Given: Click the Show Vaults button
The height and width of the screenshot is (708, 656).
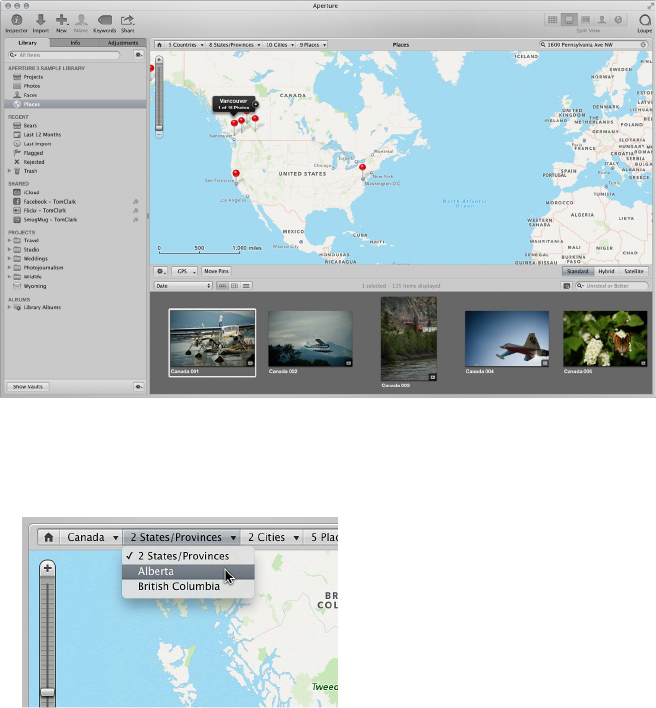Looking at the screenshot, I should point(28,387).
